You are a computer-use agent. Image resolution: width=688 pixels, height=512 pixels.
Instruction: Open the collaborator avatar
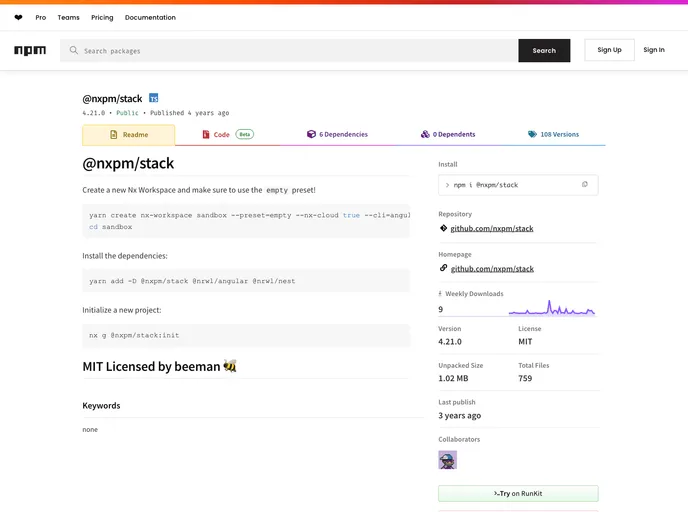click(447, 460)
